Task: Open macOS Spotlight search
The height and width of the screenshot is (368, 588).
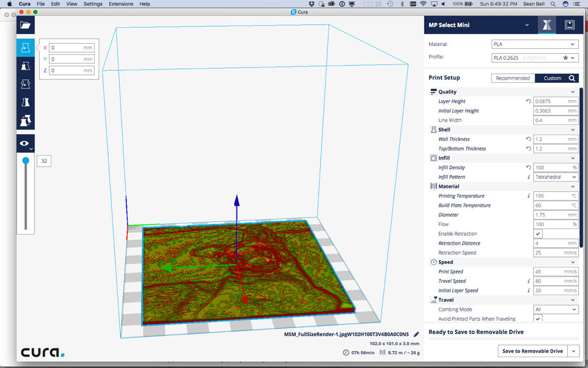Action: coord(553,4)
